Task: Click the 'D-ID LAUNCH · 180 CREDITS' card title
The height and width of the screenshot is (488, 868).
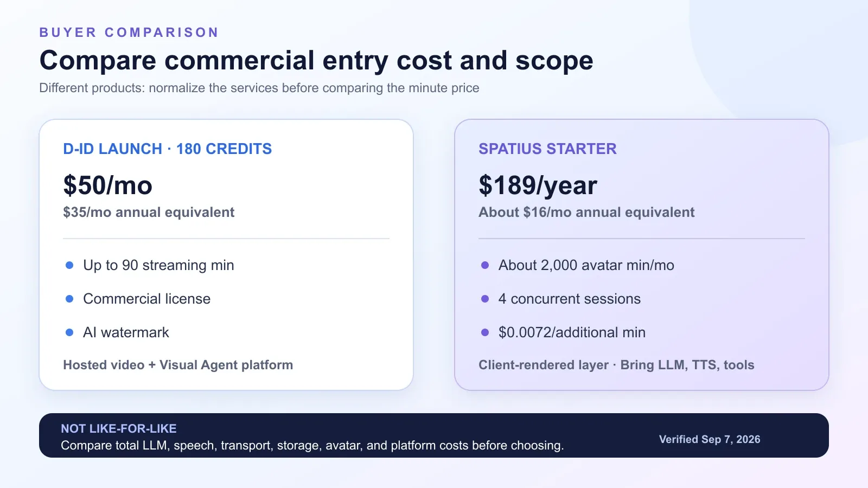Action: [168, 149]
